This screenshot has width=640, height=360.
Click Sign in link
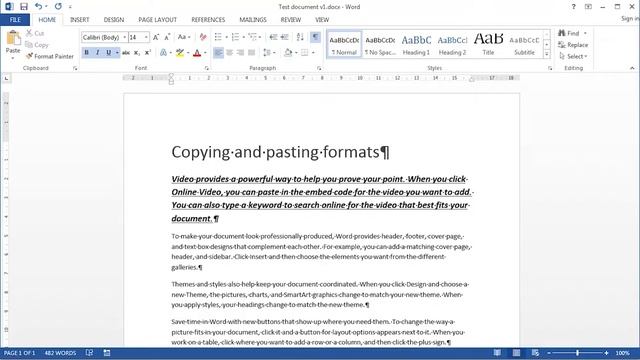click(630, 19)
